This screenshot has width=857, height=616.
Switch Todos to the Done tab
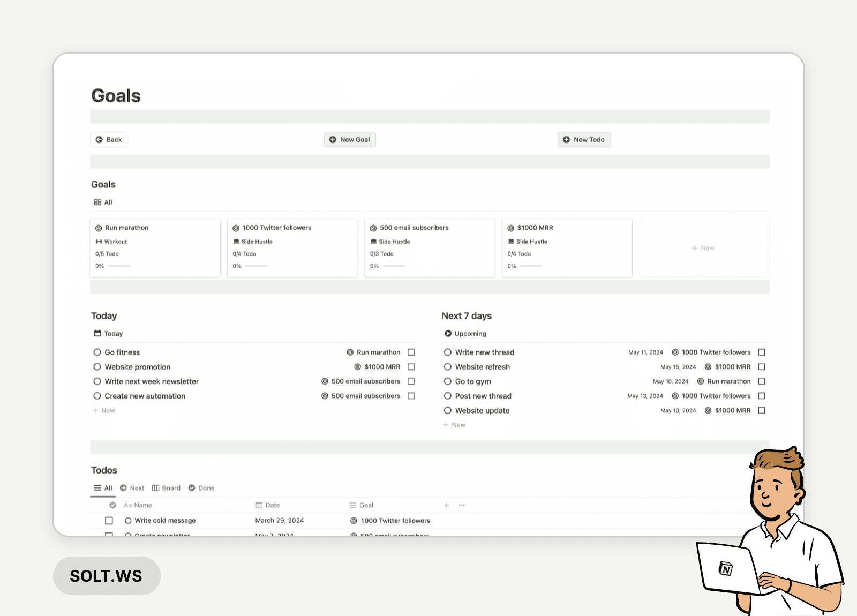tap(201, 488)
